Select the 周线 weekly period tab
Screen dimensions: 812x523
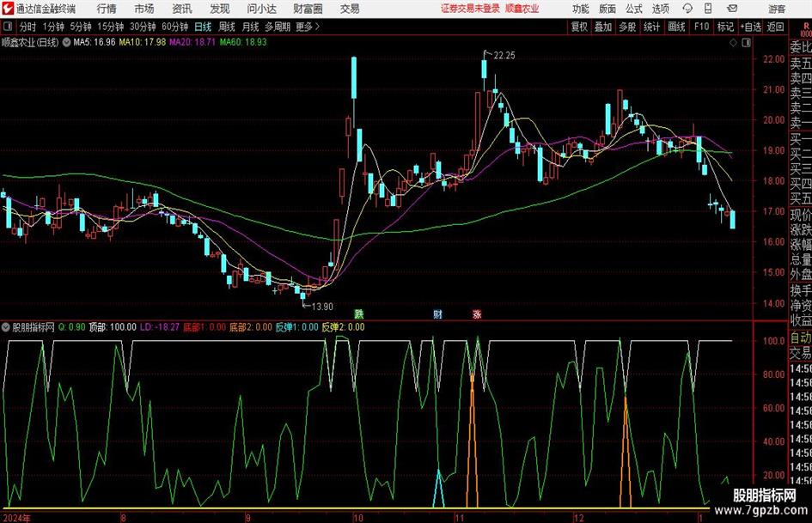(227, 27)
